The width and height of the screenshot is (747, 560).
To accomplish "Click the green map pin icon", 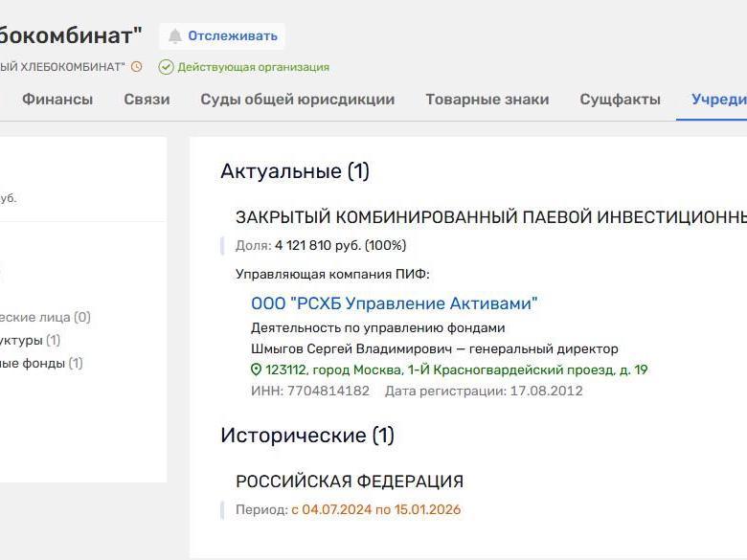I will coord(257,370).
